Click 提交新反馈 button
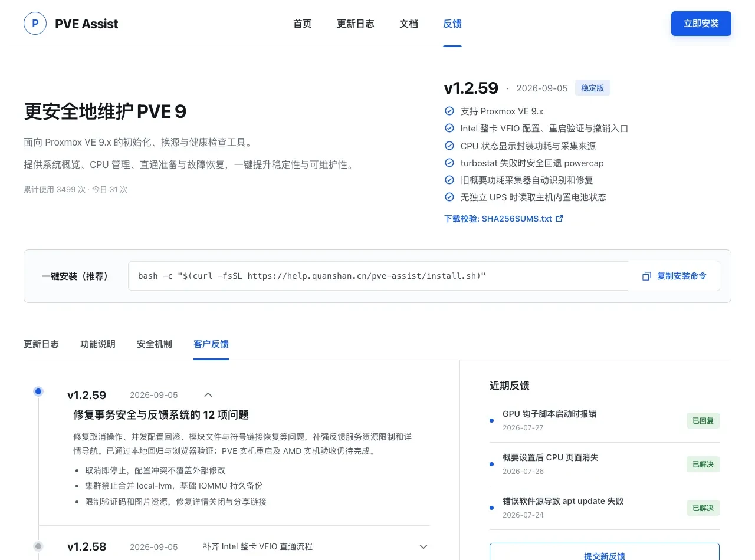This screenshot has height=560, width=755. point(605,553)
